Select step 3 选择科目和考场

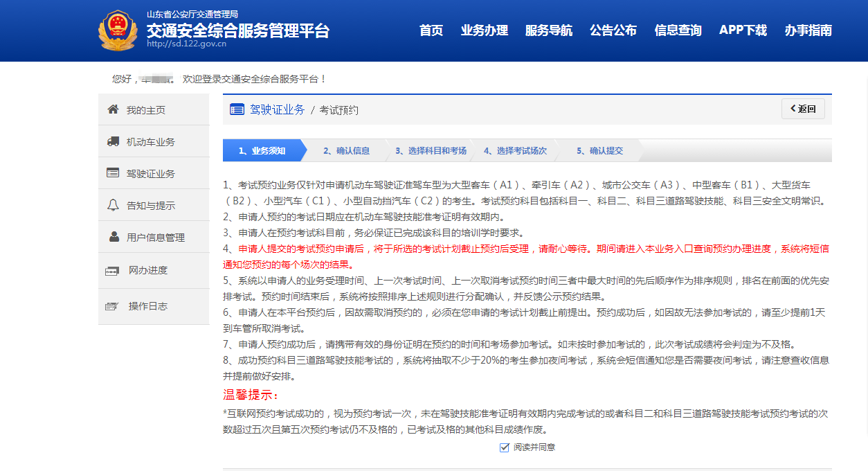(431, 151)
